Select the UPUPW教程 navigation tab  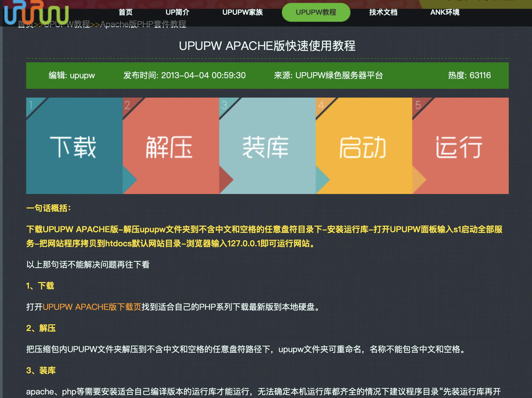point(316,12)
